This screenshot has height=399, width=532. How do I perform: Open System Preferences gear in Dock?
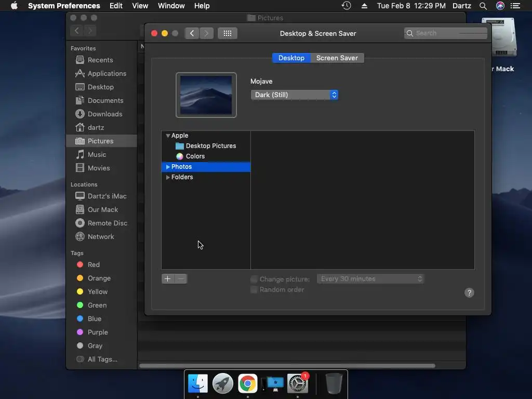point(298,383)
